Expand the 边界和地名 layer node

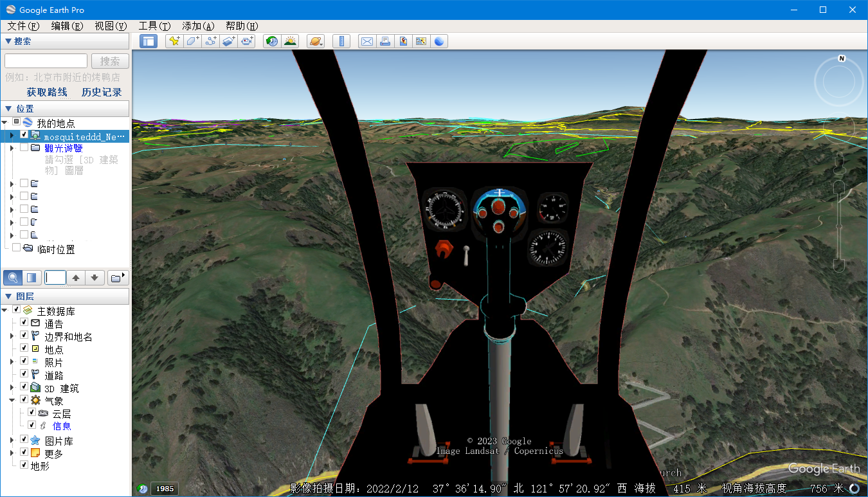12,336
